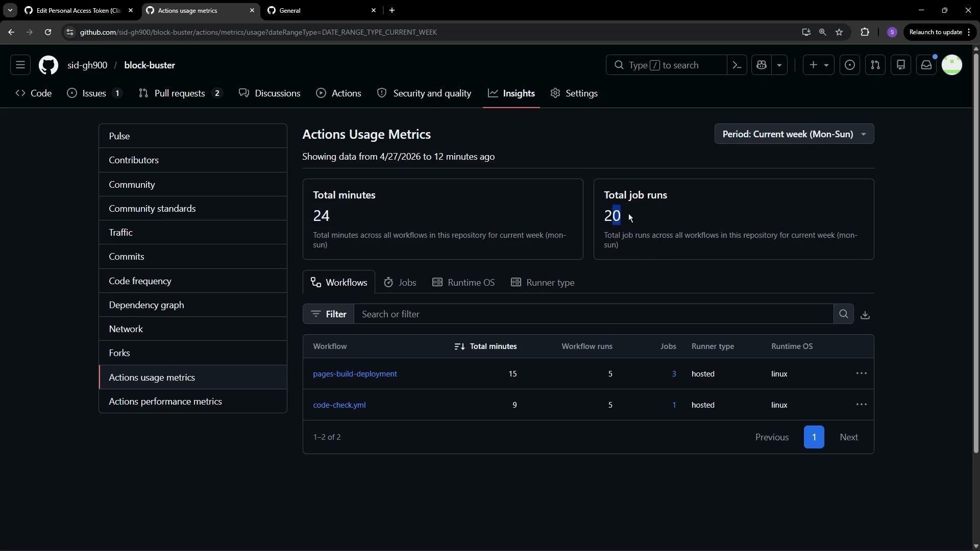Click the browser address bar URL
This screenshot has width=980, height=551.
pyautogui.click(x=258, y=32)
